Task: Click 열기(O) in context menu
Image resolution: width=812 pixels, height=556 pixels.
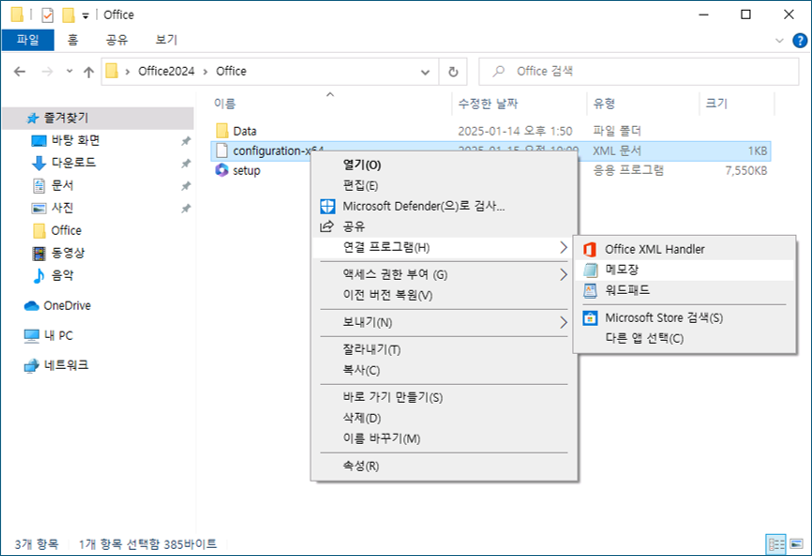Action: coord(444,165)
